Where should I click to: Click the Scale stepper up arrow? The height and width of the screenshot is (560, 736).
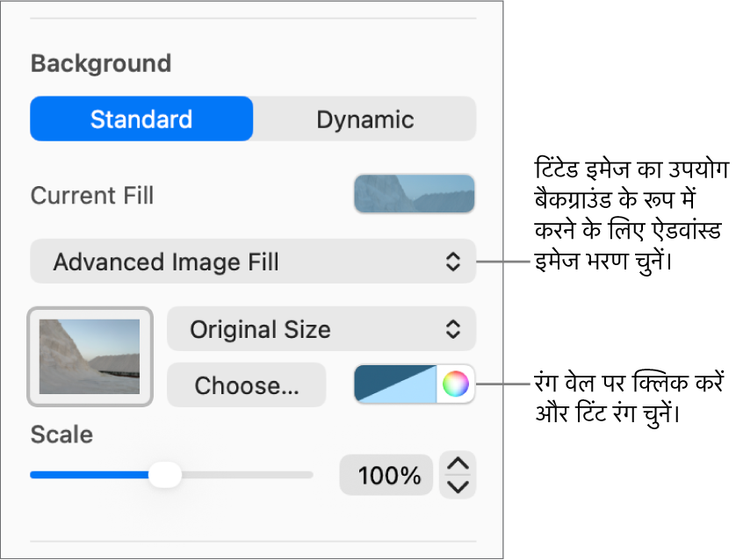tap(458, 464)
